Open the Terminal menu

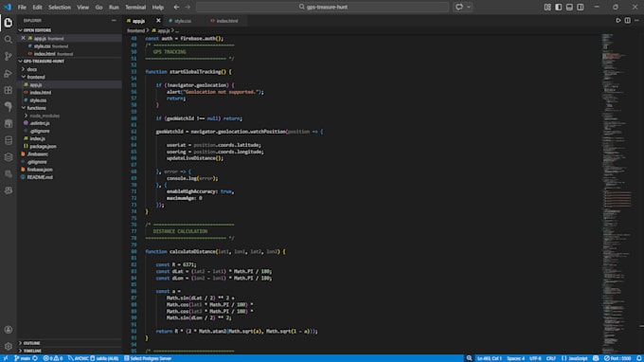pos(135,7)
